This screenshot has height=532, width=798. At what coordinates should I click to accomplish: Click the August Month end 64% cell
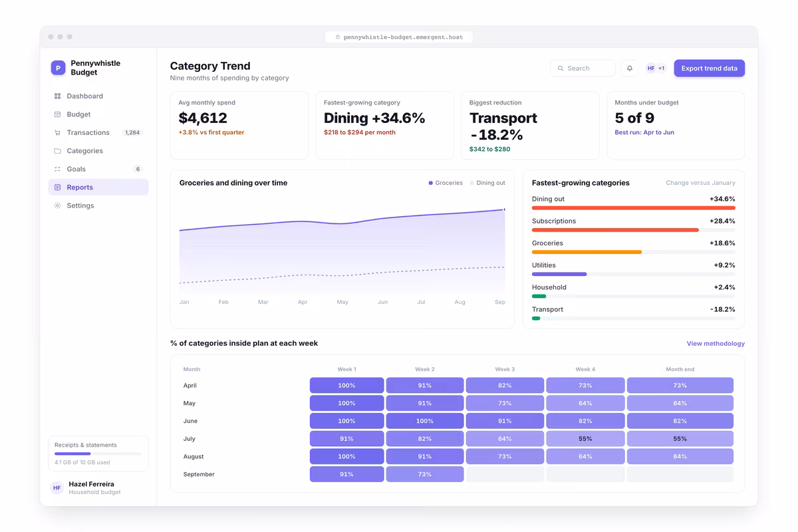click(x=680, y=457)
